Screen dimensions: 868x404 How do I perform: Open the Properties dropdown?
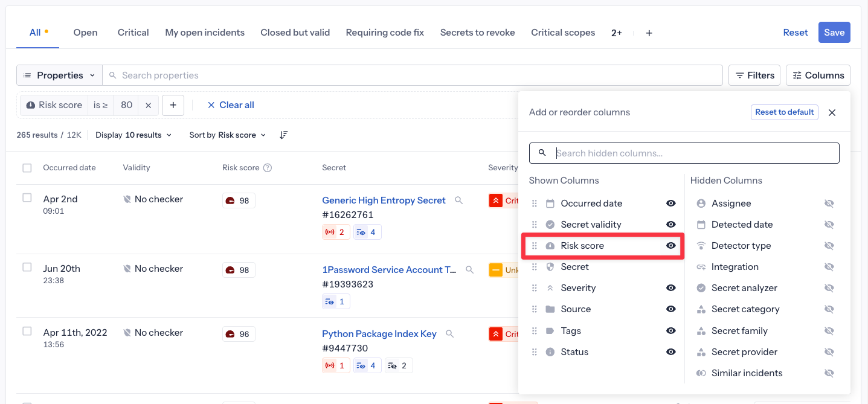click(x=59, y=75)
